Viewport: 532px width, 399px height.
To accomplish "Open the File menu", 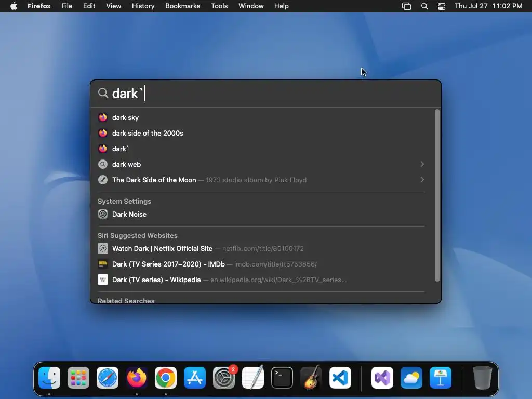I will coord(67,6).
